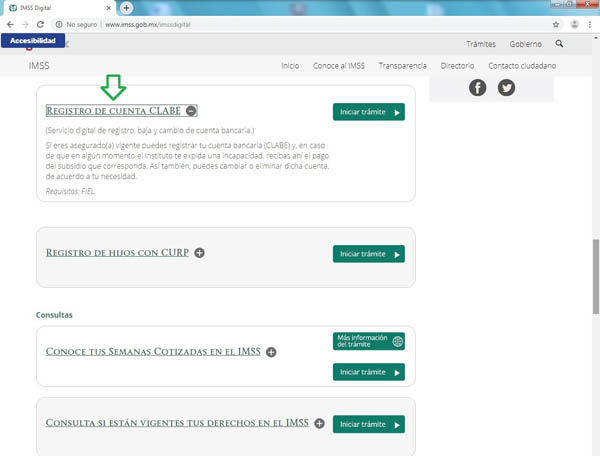Click the Accesibilidad button
Screen dimensions: 600x456
coord(33,41)
